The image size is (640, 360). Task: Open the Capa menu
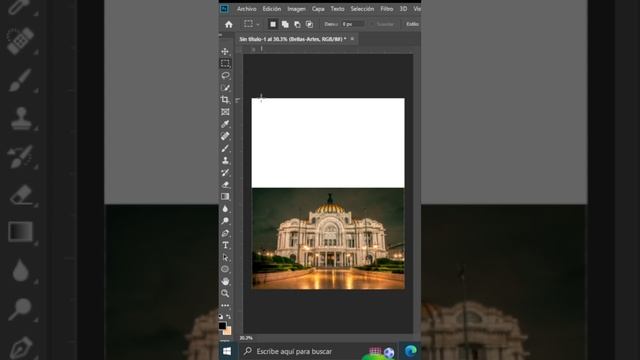318,9
